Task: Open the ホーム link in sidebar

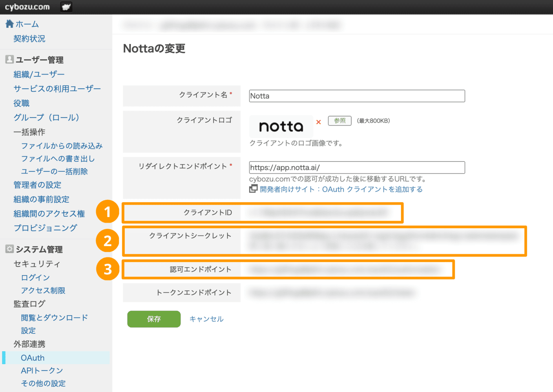Action: (27, 24)
